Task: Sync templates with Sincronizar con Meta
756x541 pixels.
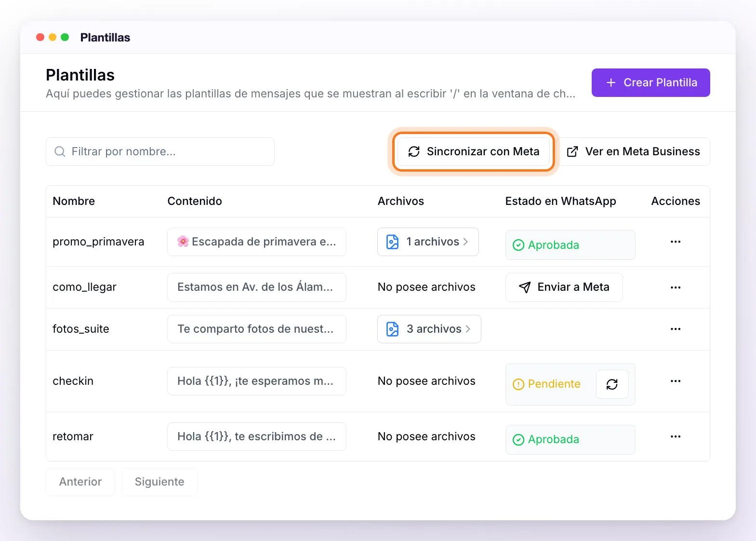Action: [x=474, y=151]
